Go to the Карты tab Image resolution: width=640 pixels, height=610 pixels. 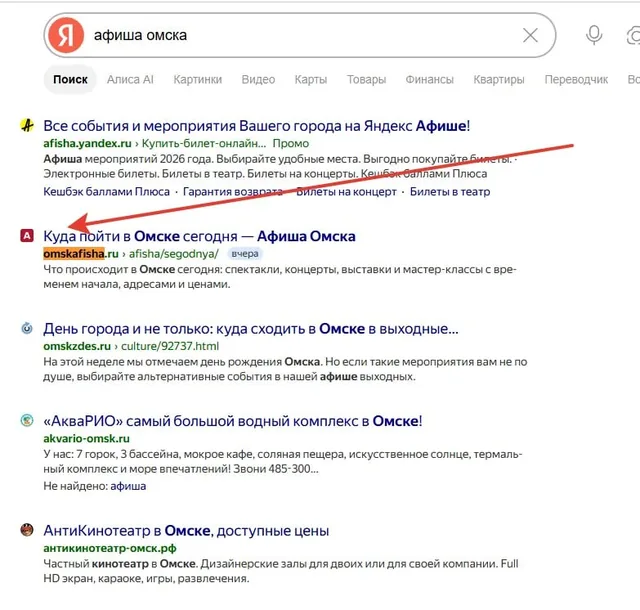tap(311, 79)
